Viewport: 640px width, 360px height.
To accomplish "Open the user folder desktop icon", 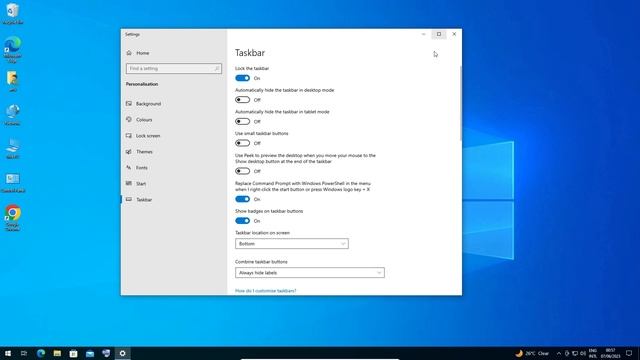I will pos(13,81).
